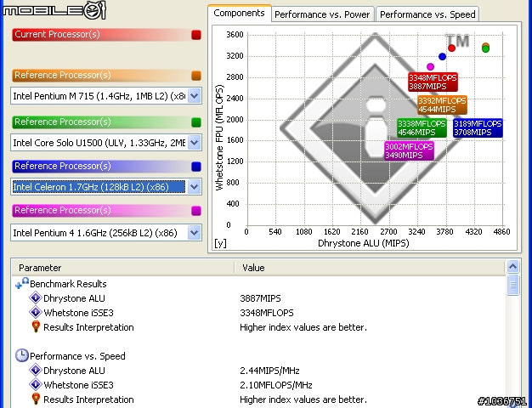Click the Current Processor(s) header bar
Viewport: 532px width, 408px height.
coord(102,35)
